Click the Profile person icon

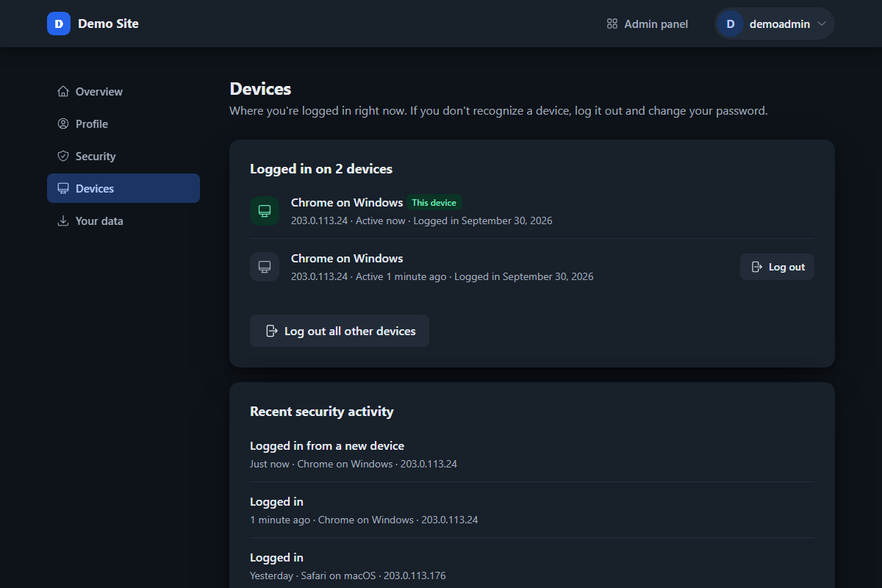63,123
